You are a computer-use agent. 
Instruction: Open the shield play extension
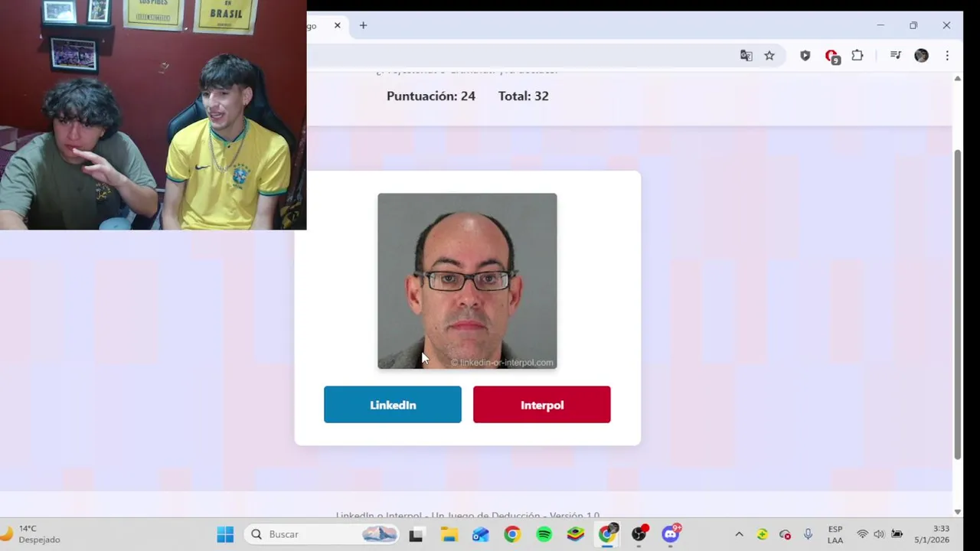[805, 55]
